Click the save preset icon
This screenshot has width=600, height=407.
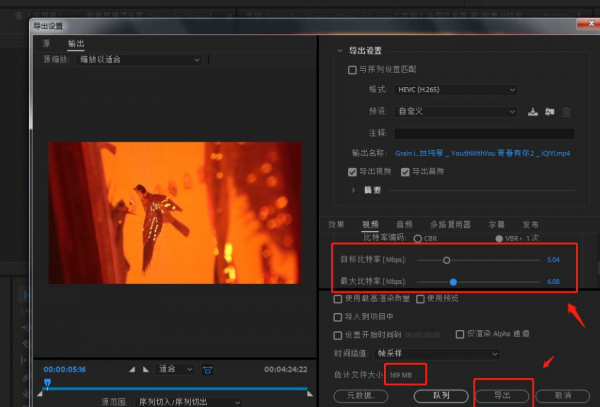533,112
